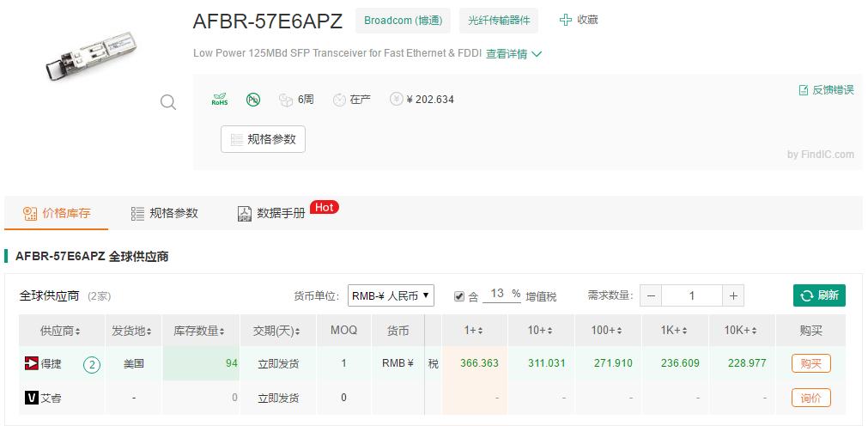868x432 pixels.
Task: Click the 271.910 price cell
Action: click(613, 364)
